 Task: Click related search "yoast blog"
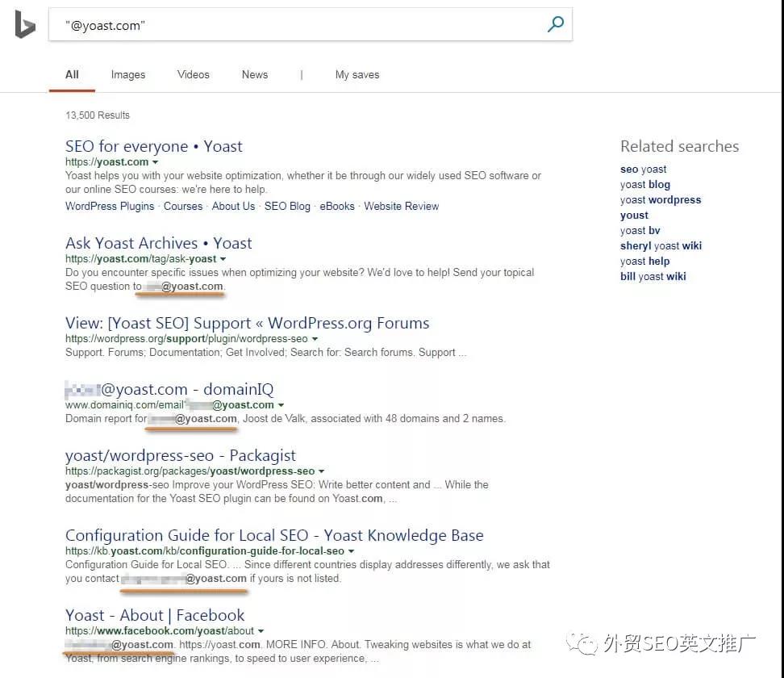click(645, 185)
